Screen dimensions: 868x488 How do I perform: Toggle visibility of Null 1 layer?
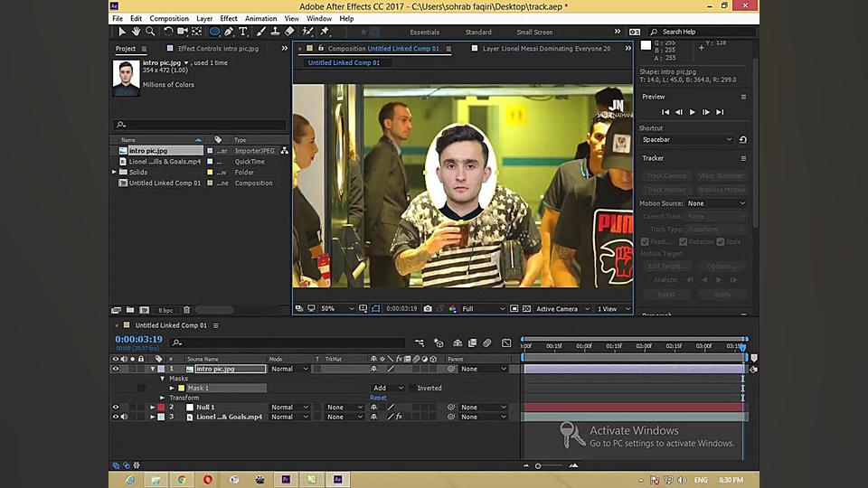pyautogui.click(x=116, y=408)
